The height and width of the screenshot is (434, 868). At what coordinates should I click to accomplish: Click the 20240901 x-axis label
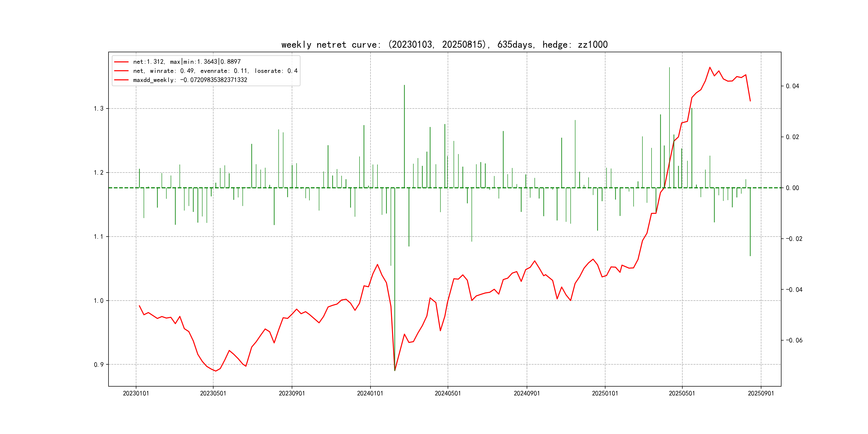pyautogui.click(x=526, y=393)
